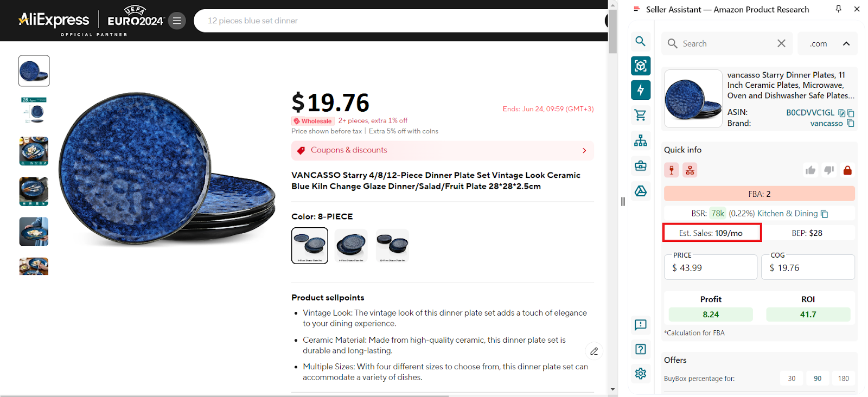The image size is (868, 397).
Task: Select the search icon in Seller Assistant sidebar
Action: click(x=641, y=41)
